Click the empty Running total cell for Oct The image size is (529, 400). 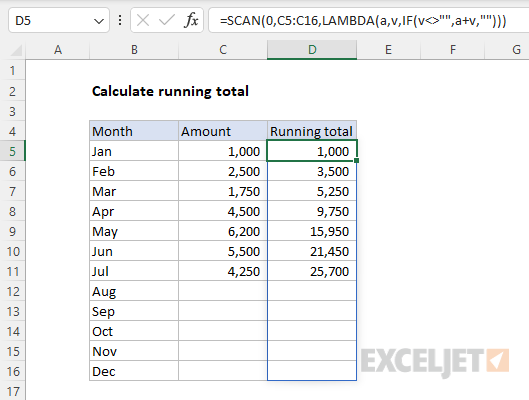tap(312, 331)
